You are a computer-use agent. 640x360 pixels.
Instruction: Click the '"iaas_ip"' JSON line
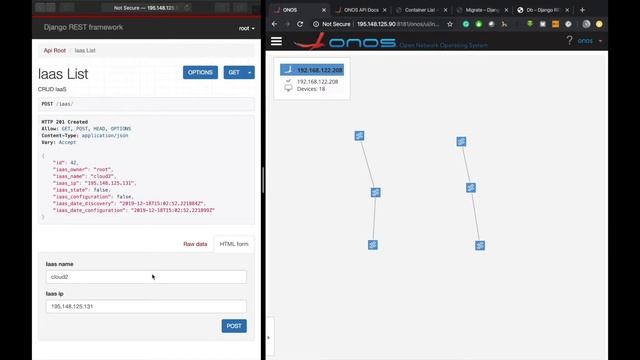(x=95, y=183)
